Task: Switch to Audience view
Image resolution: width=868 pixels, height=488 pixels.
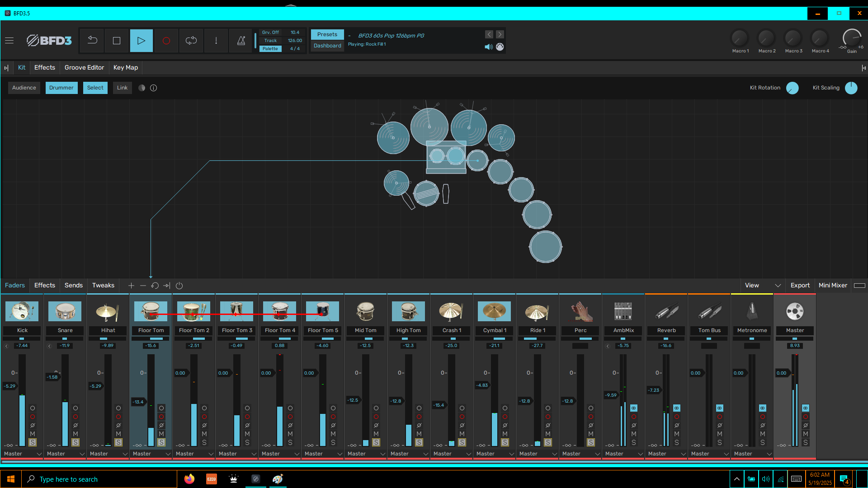Action: pyautogui.click(x=24, y=88)
